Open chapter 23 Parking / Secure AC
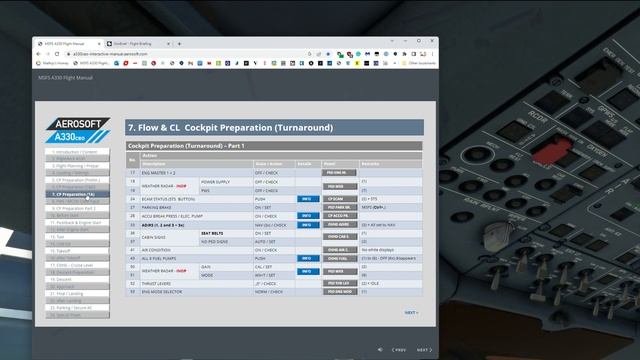Screen dimensions: 640x360 coord(77,307)
